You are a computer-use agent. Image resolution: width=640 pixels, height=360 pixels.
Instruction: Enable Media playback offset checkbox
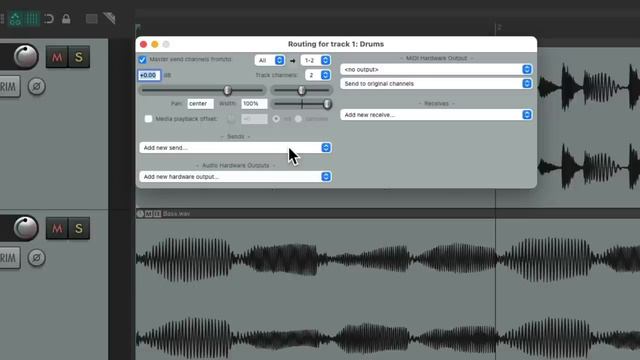pos(148,119)
